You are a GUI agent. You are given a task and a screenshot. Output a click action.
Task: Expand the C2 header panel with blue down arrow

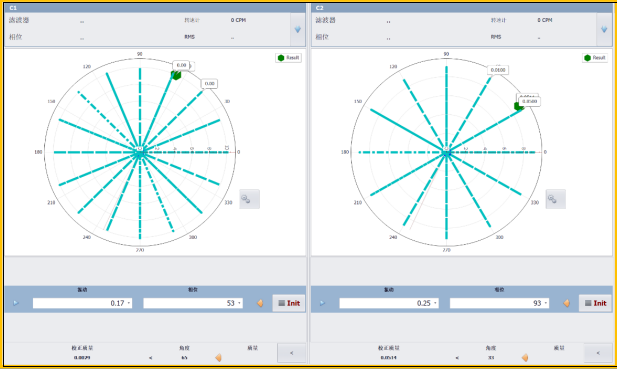[604, 29]
